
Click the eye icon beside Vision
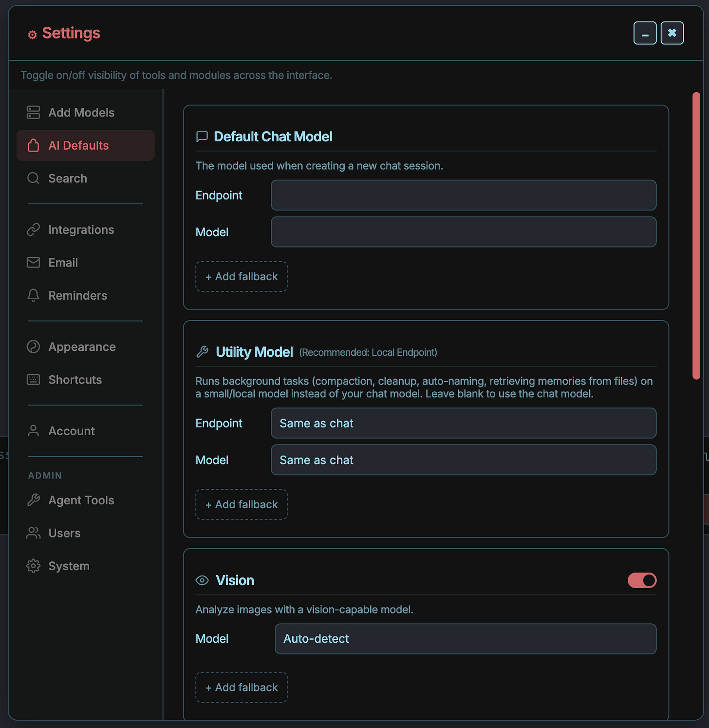(x=202, y=580)
